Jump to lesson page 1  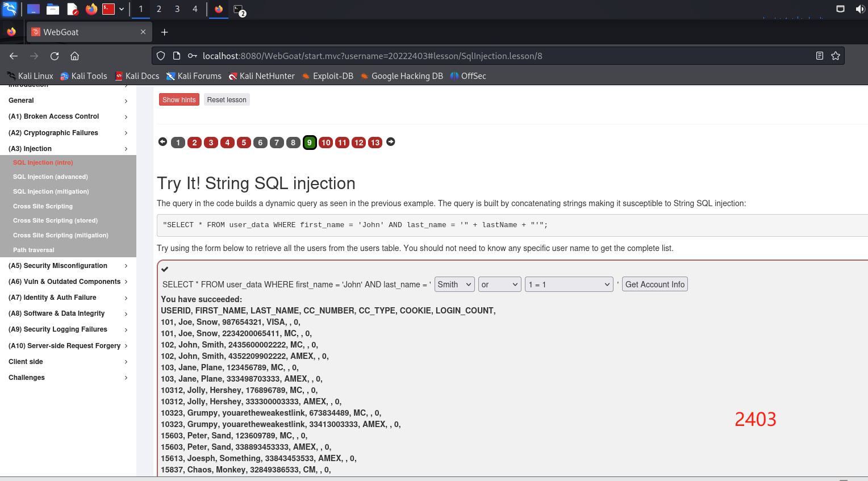[178, 143]
